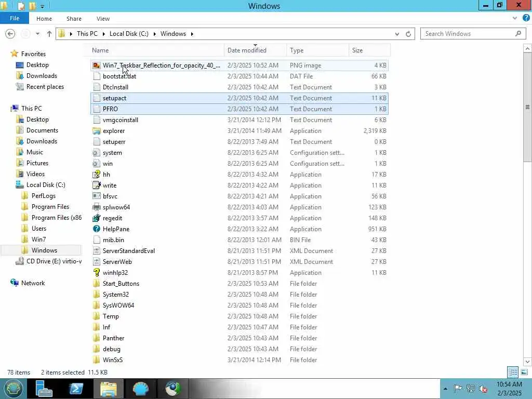Click the vertical scrollbar down arrow

[527, 362]
